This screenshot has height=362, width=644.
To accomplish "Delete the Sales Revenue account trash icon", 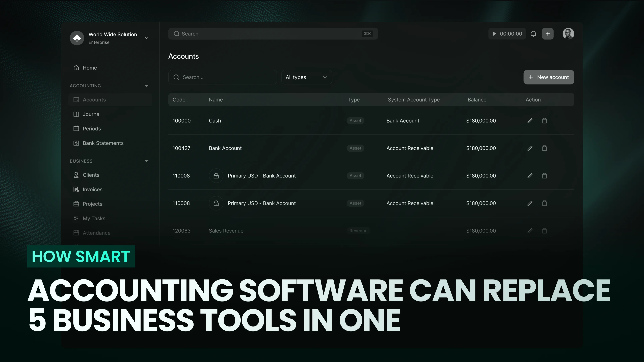I will point(544,231).
